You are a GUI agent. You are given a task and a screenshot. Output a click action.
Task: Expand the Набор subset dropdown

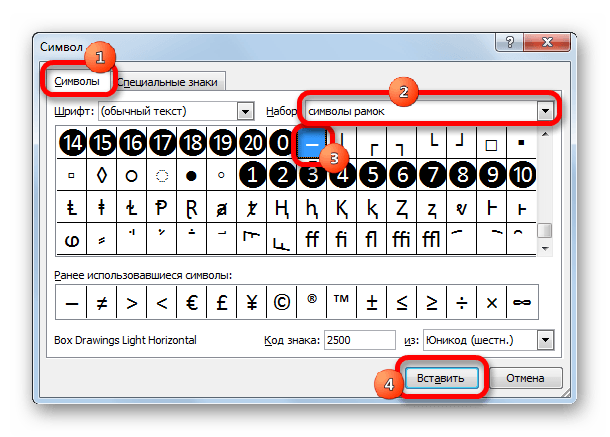[545, 110]
